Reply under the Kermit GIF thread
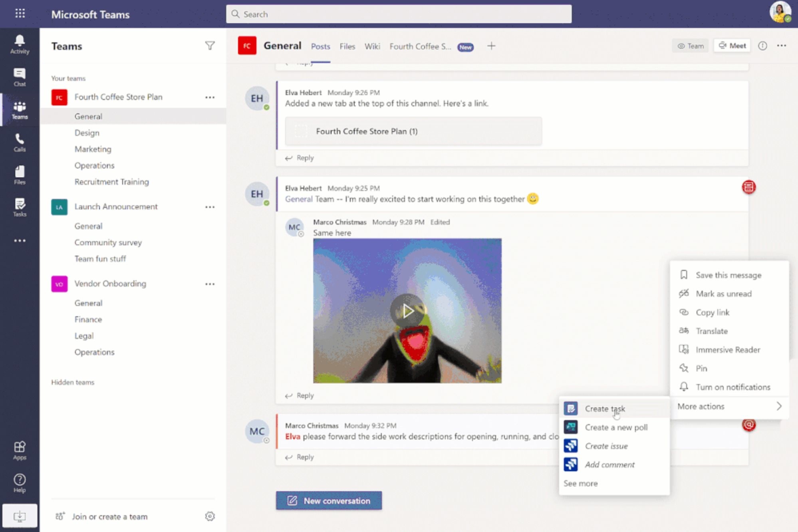 tap(300, 395)
